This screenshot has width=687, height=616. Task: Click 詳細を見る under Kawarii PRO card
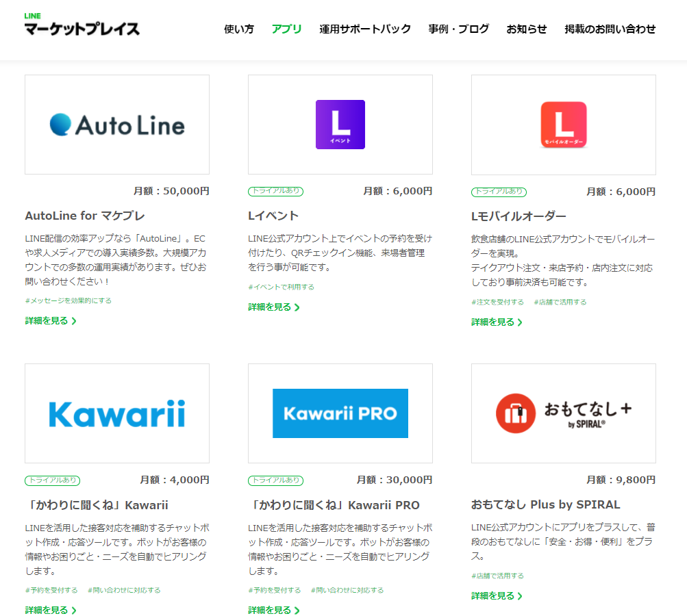274,611
